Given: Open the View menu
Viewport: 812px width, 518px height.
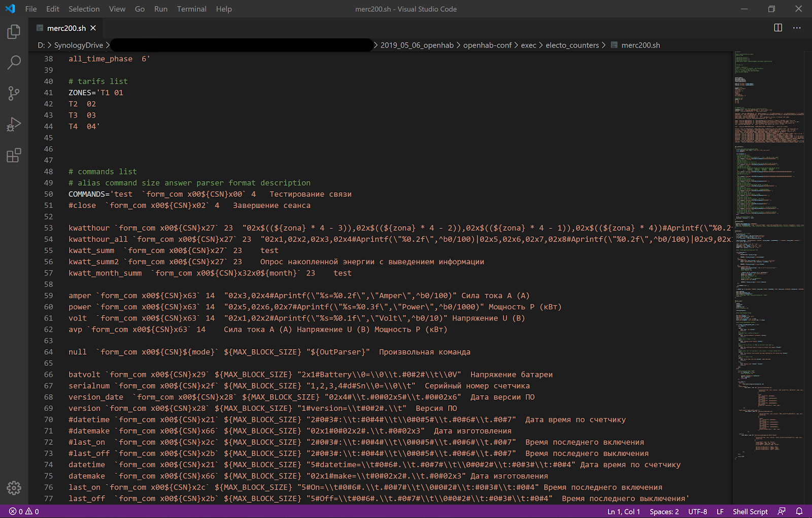Looking at the screenshot, I should click(117, 9).
